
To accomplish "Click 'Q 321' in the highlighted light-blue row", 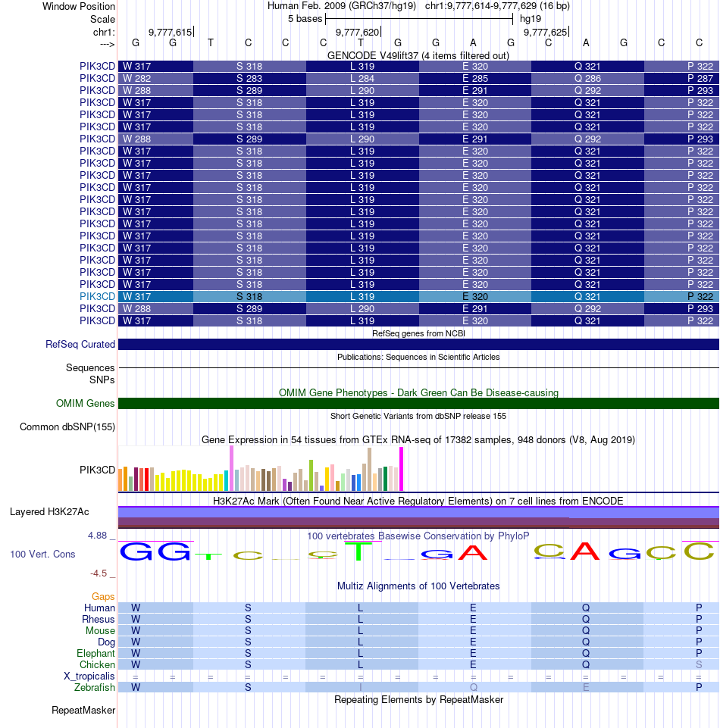I will coord(587,296).
